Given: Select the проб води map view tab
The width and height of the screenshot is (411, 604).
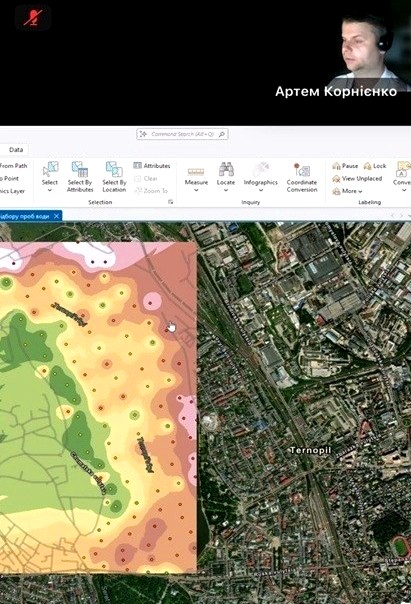Looking at the screenshot, I should (x=25, y=216).
